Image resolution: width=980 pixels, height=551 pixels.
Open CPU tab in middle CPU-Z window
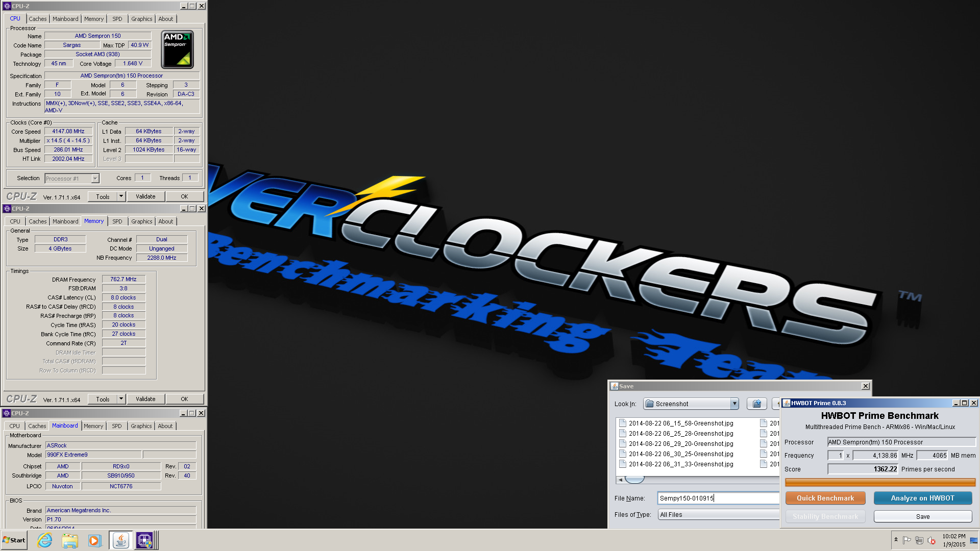[15, 221]
